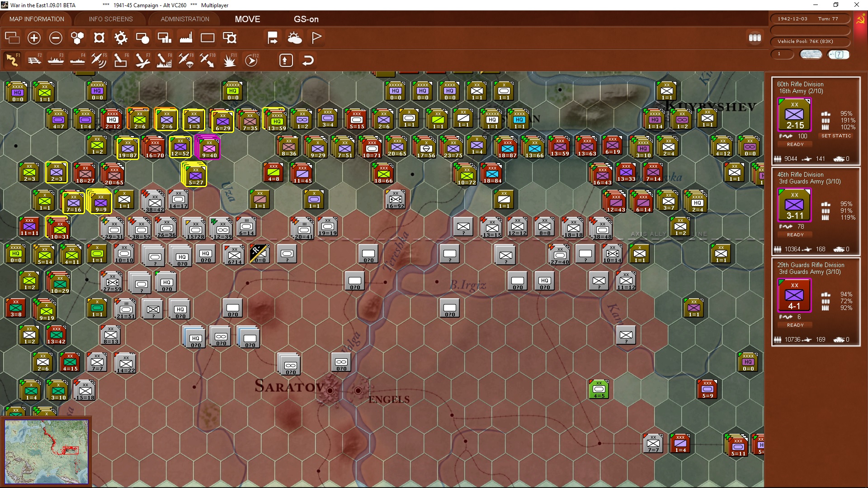Toggle SET STATIC on 60th Rifle Division
Screen dimensions: 868x488
point(836,136)
